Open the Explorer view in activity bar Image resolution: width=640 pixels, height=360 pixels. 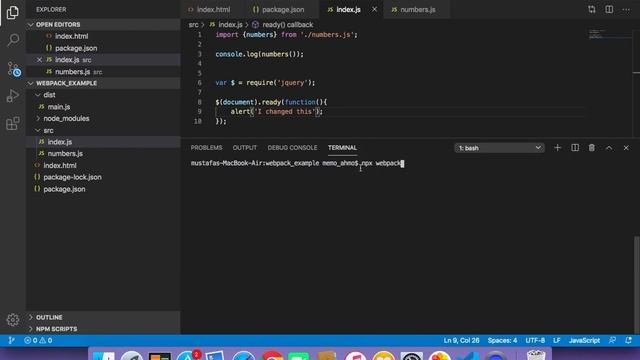pos(13,13)
